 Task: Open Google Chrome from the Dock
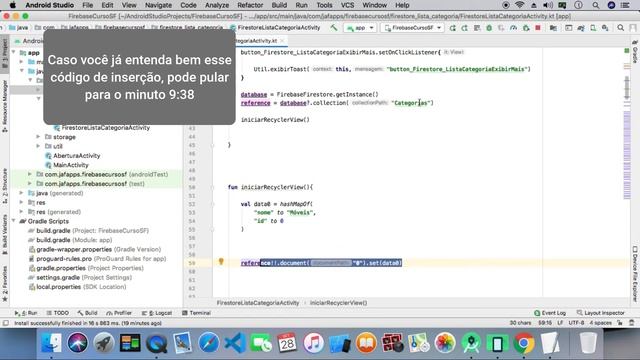tap(524, 343)
